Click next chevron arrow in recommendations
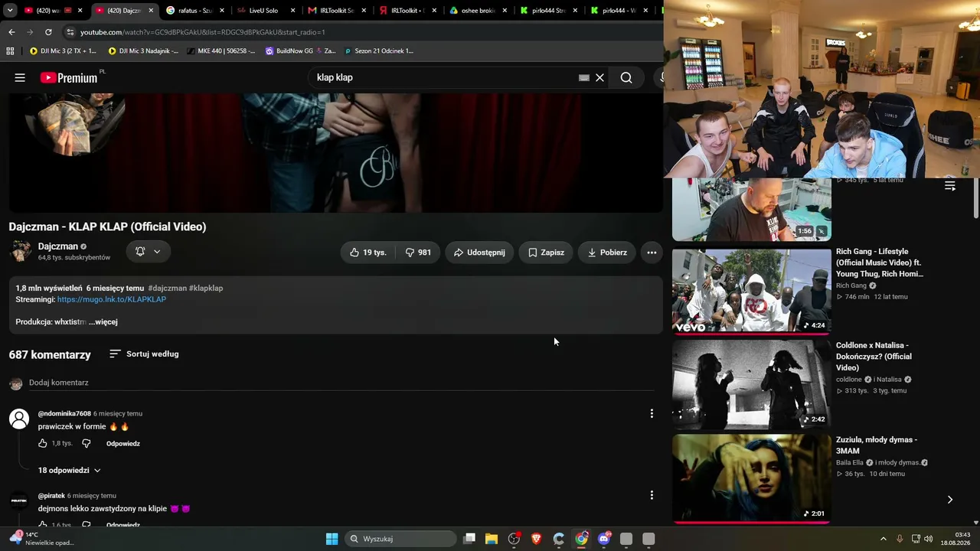This screenshot has width=980, height=551. click(x=950, y=500)
